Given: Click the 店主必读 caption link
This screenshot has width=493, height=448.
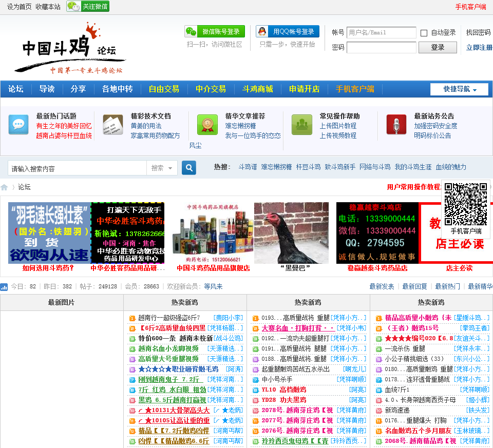Looking at the screenshot, I should [x=459, y=268].
